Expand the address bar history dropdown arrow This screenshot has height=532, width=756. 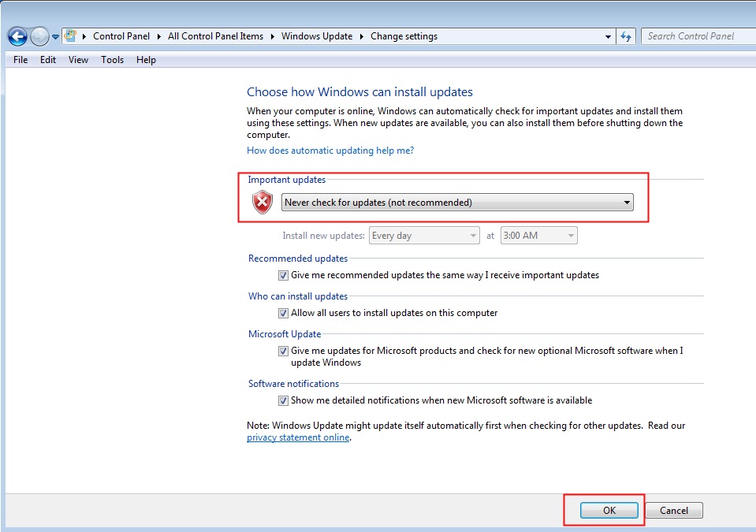pyautogui.click(x=608, y=36)
